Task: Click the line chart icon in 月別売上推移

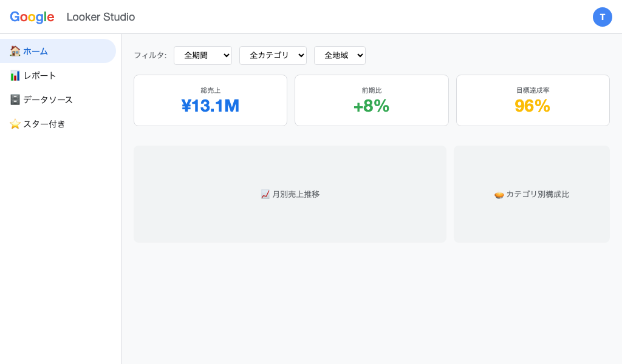Action: [x=265, y=195]
